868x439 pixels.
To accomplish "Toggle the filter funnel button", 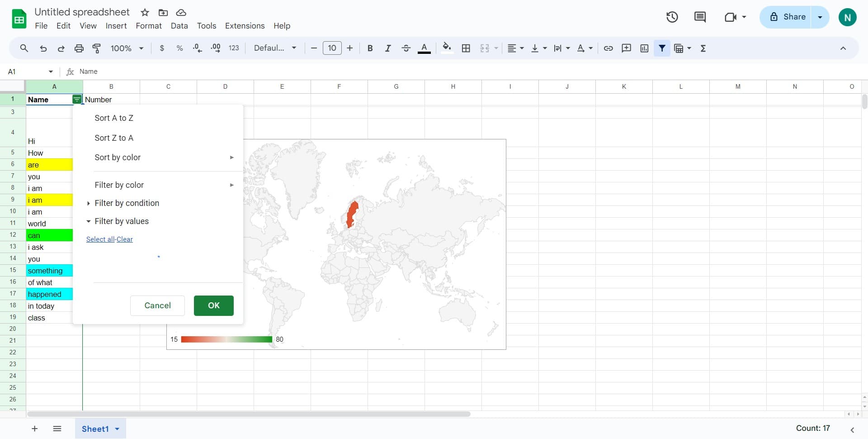I will (662, 48).
